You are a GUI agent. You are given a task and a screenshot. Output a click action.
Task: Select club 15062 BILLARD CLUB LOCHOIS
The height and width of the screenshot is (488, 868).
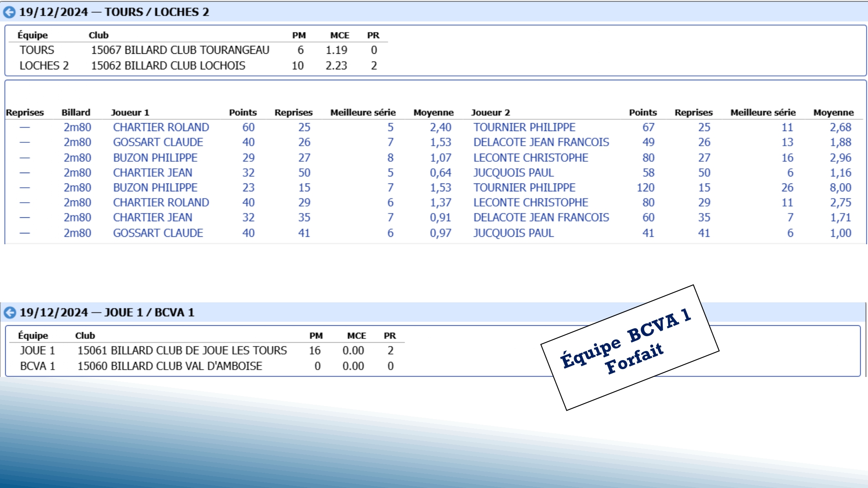click(x=168, y=66)
